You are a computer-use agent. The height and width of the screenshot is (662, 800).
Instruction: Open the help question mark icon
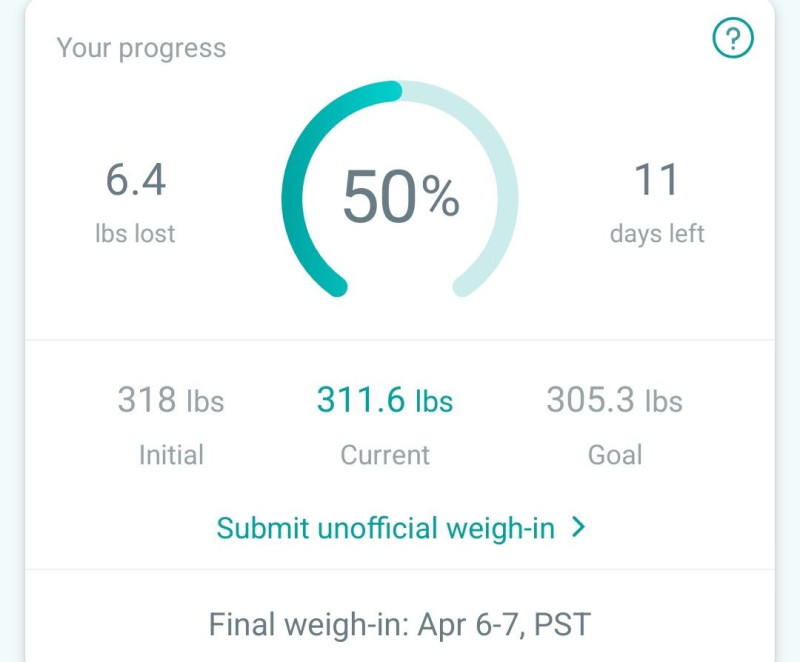tap(733, 39)
